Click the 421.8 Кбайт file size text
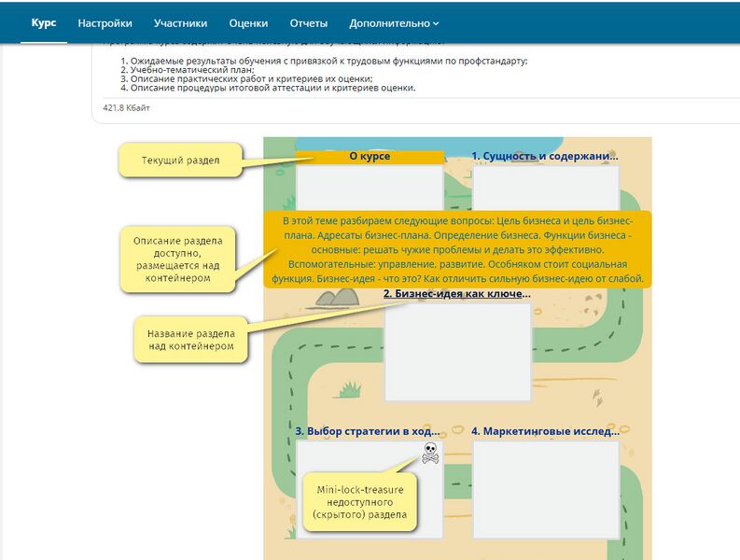The height and width of the screenshot is (560, 740). tap(127, 108)
